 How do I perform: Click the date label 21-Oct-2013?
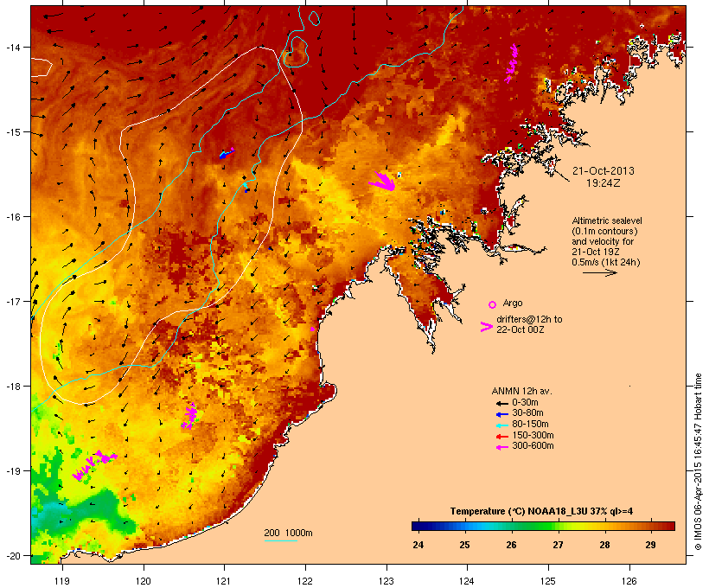tap(604, 171)
